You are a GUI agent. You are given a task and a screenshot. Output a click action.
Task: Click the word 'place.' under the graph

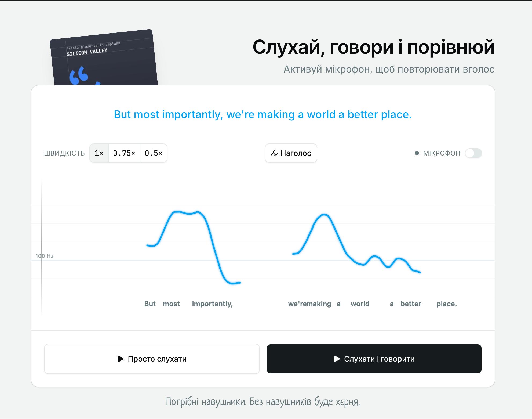coord(447,304)
